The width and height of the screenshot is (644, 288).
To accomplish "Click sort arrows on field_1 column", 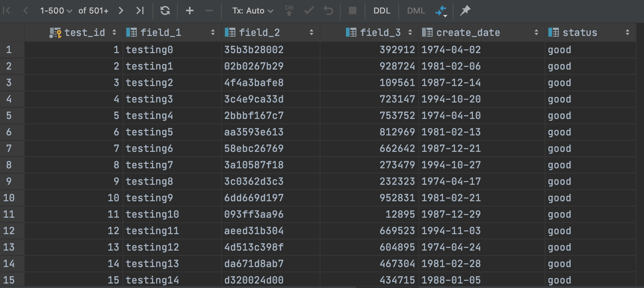I will (213, 33).
